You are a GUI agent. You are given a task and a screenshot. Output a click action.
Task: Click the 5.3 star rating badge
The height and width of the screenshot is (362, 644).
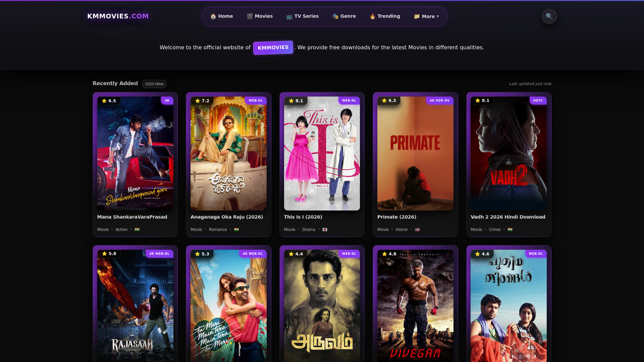click(x=202, y=254)
